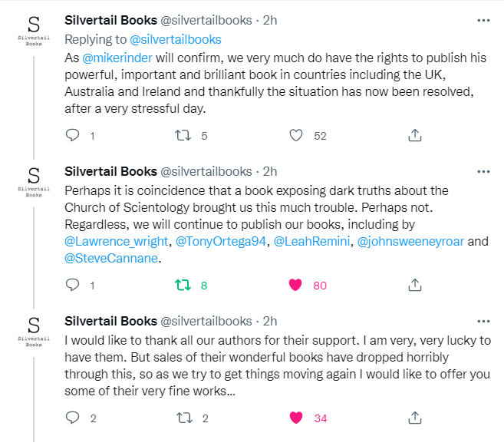Reply to the Church of Scientology tweet
Image resolution: width=504 pixels, height=446 pixels.
pyautogui.click(x=73, y=286)
